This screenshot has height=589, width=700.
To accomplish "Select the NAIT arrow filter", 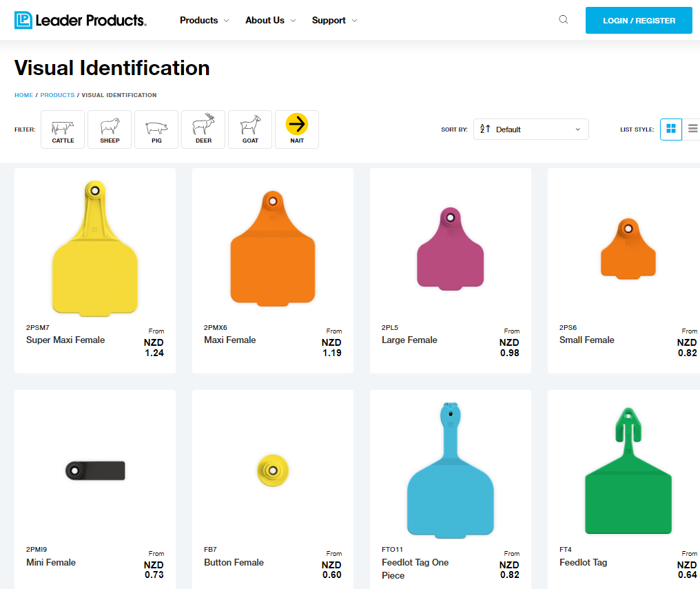I will tap(297, 130).
